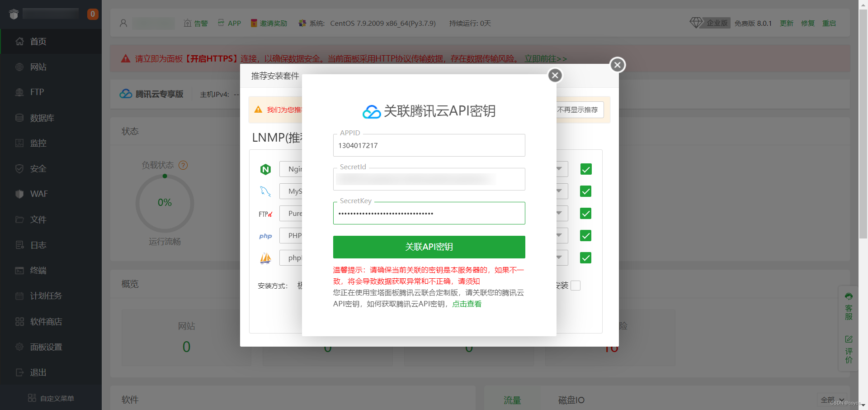
Task: Switch to the 磁盘IO tab
Action: (571, 400)
